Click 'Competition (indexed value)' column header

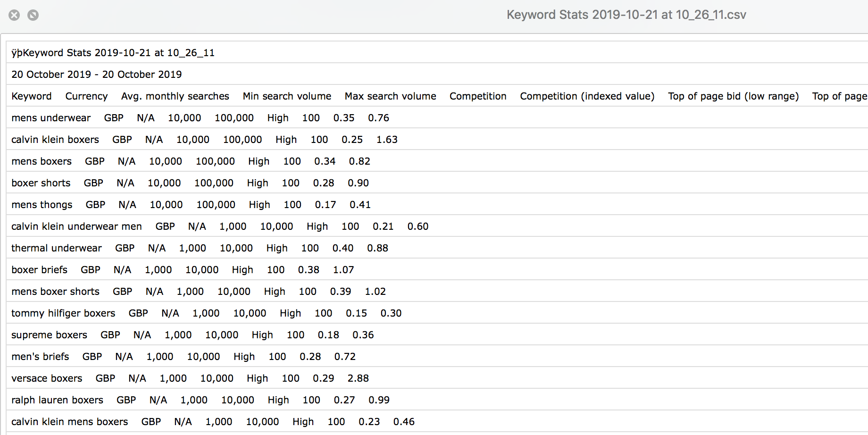coord(587,96)
